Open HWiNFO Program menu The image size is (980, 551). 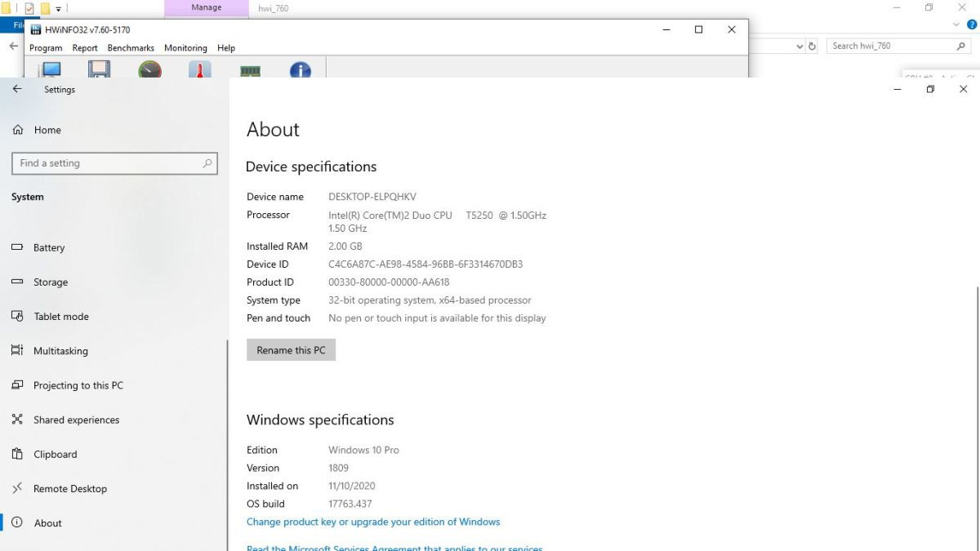pos(46,48)
